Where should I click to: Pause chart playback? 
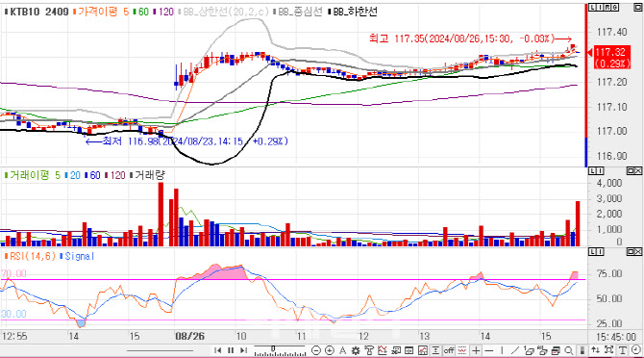pos(231,350)
